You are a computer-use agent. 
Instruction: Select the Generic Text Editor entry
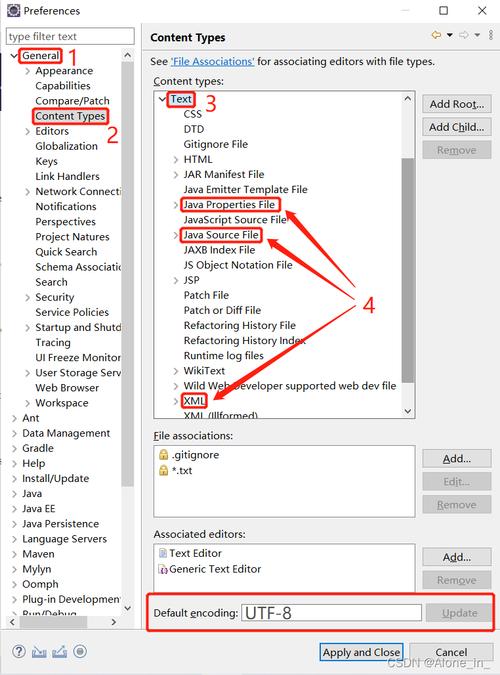210,569
